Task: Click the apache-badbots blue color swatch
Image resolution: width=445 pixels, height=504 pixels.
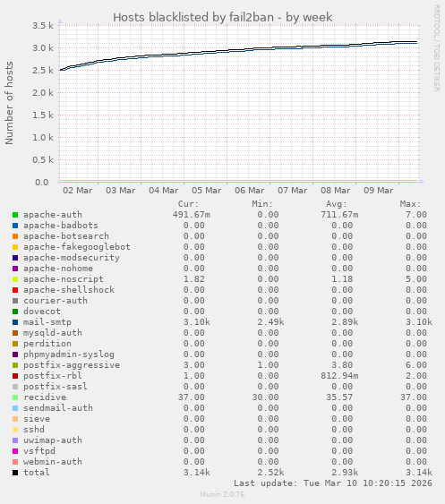Action: 15,226
